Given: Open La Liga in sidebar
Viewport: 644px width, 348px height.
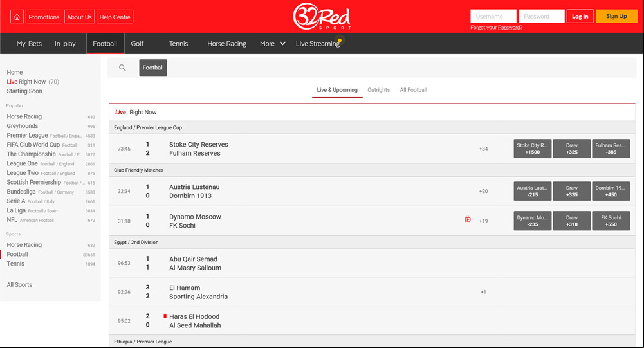Looking at the screenshot, I should (51, 210).
